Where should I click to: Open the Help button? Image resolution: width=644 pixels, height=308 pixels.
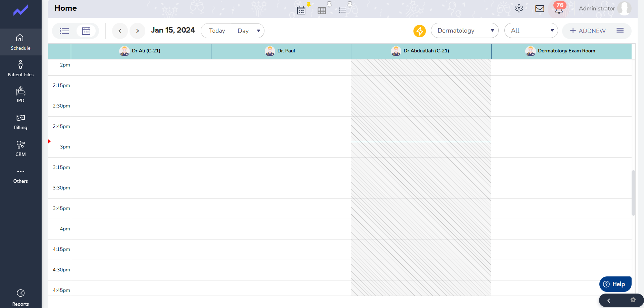coord(615,284)
